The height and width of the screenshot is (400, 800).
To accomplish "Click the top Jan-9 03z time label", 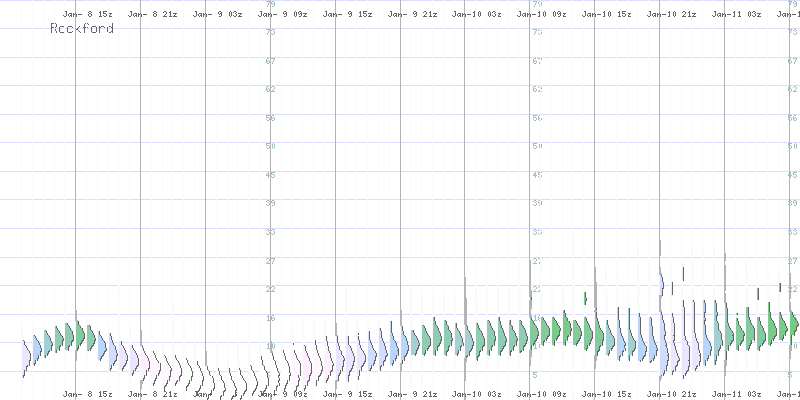I will (217, 16).
